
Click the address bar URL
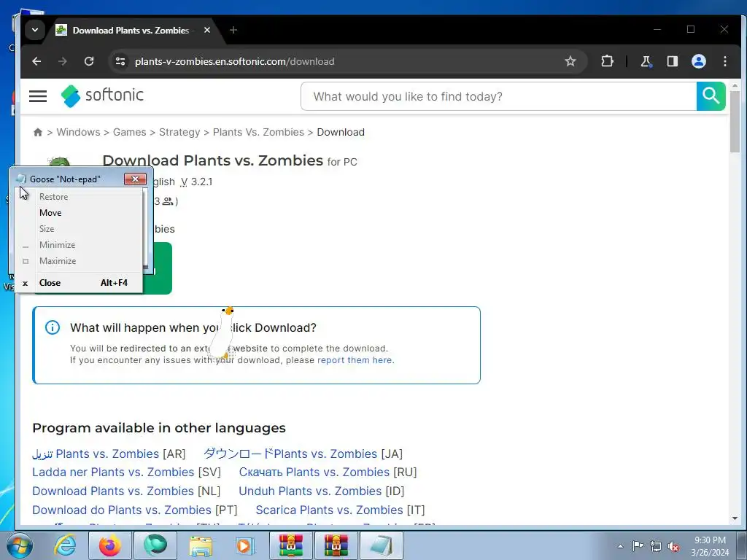point(234,61)
